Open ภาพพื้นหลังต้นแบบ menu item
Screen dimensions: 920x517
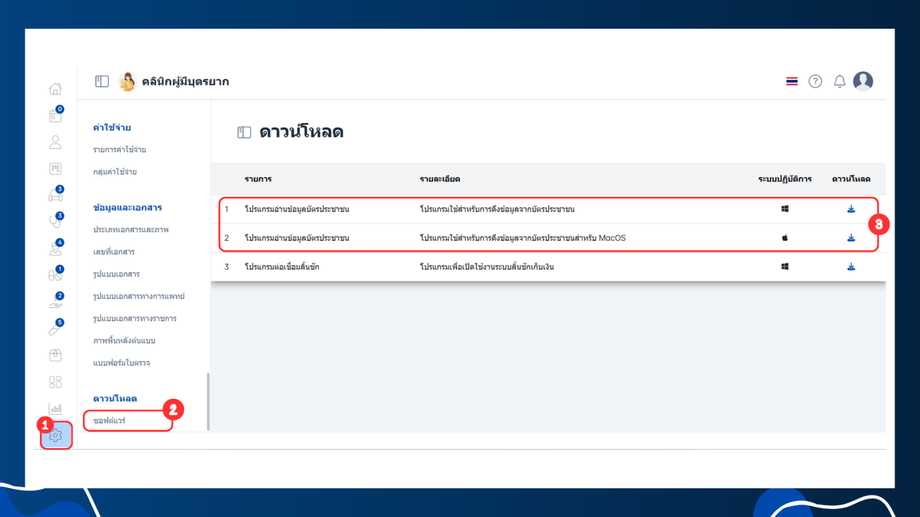click(x=124, y=341)
